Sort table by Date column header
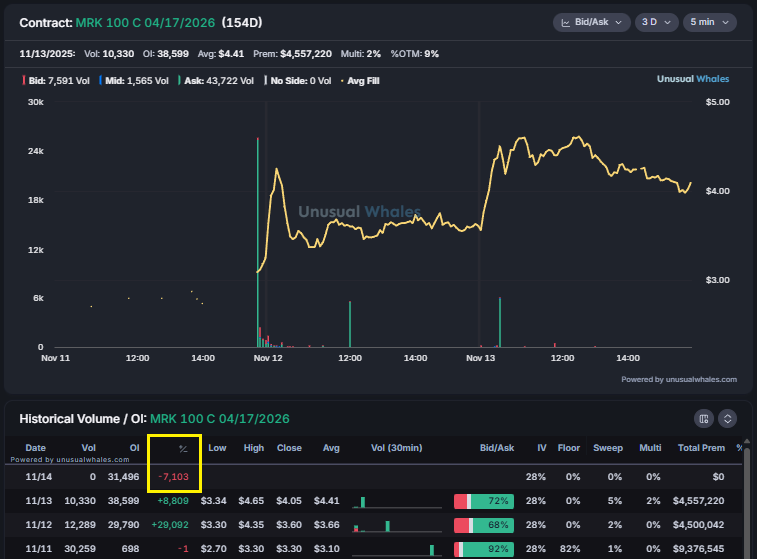The height and width of the screenshot is (559, 757). (35, 448)
